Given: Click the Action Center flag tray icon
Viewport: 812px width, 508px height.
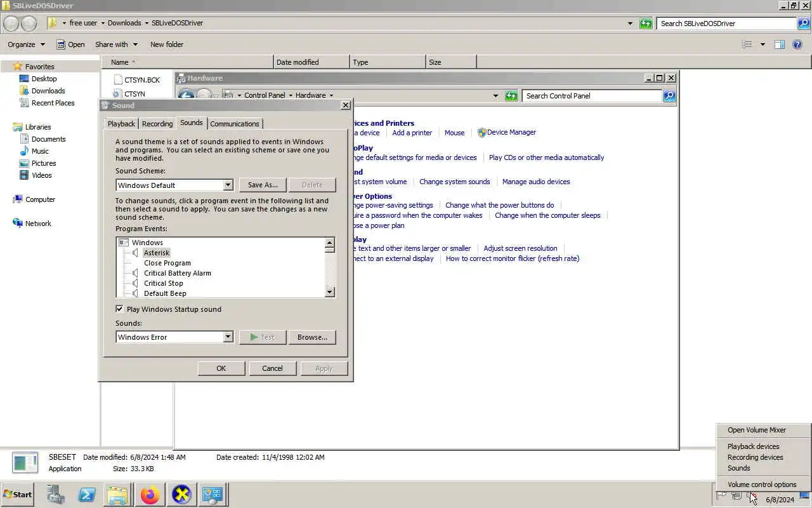Looking at the screenshot, I should point(721,496).
